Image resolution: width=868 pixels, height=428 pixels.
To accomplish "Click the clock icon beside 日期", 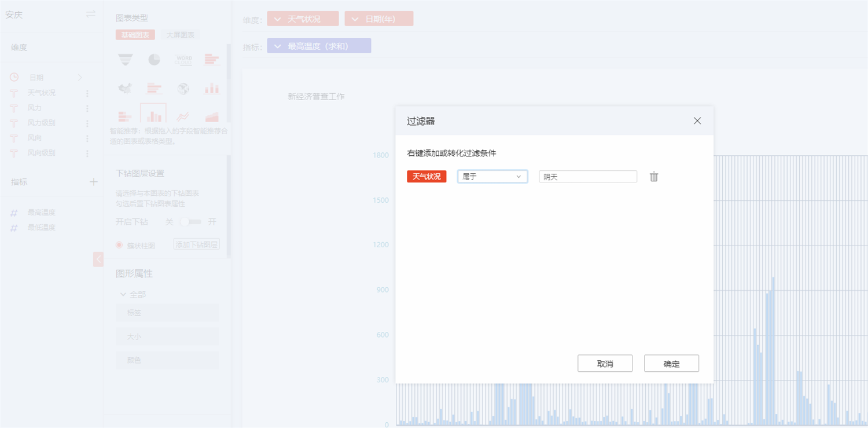I will 14,77.
